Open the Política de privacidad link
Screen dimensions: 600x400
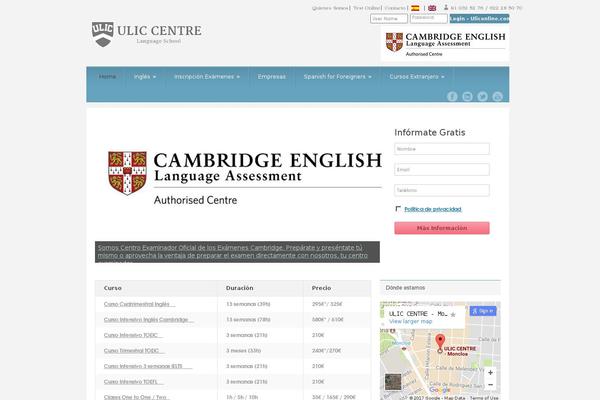[433, 209]
